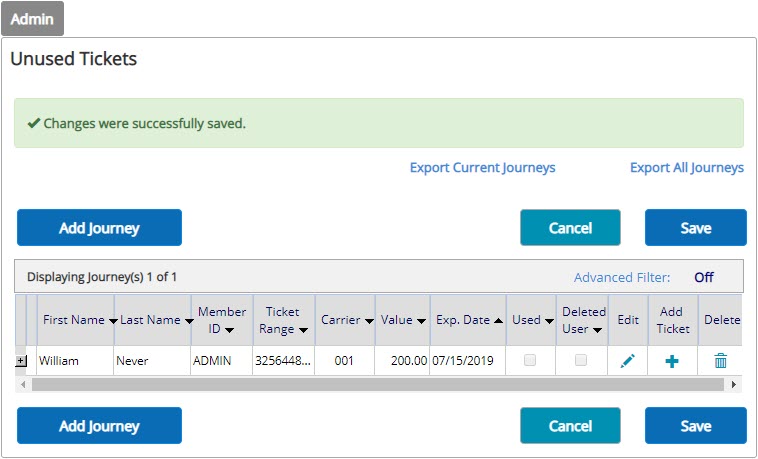Expand William's row with plus box
This screenshot has height=459, width=758.
(21, 361)
